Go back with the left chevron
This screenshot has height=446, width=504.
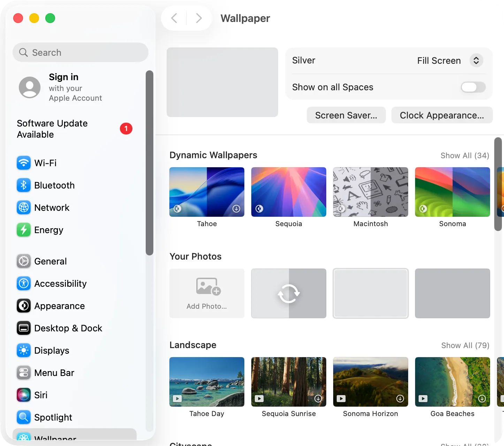pos(174,18)
